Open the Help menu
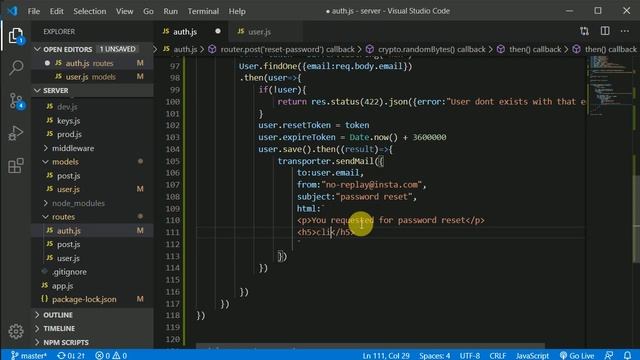 (x=237, y=11)
